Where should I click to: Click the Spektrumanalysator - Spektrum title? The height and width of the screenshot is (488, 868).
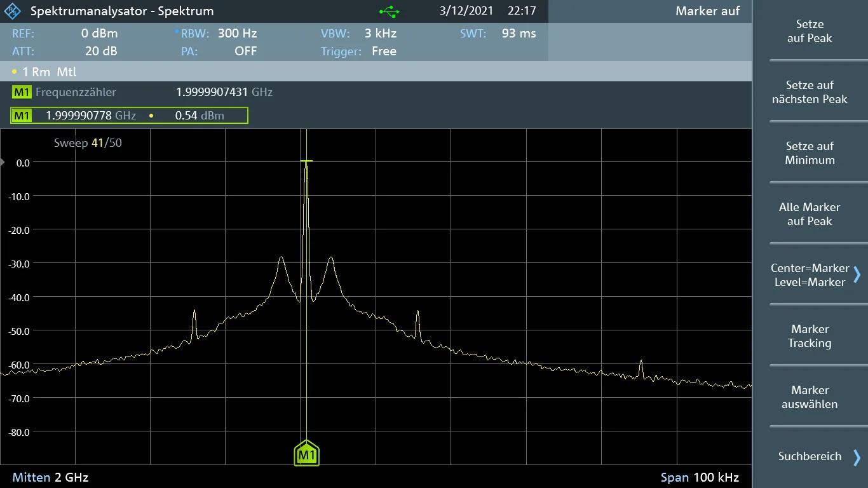(122, 11)
